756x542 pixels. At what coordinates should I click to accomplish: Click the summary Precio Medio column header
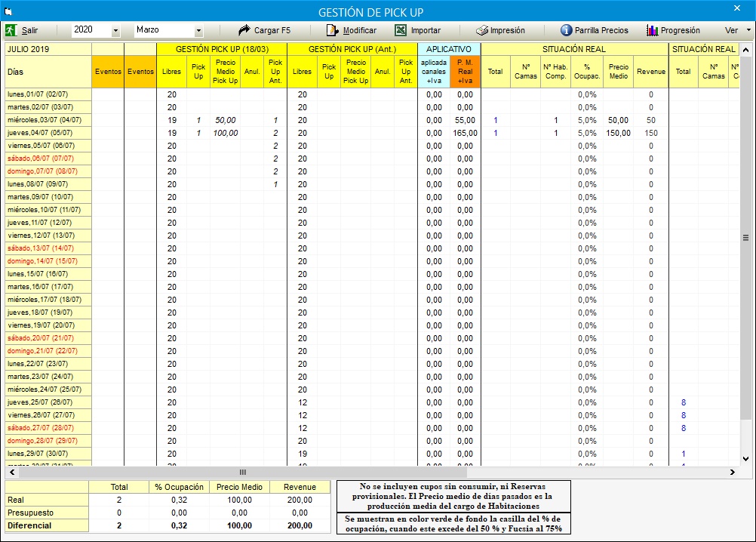point(240,487)
